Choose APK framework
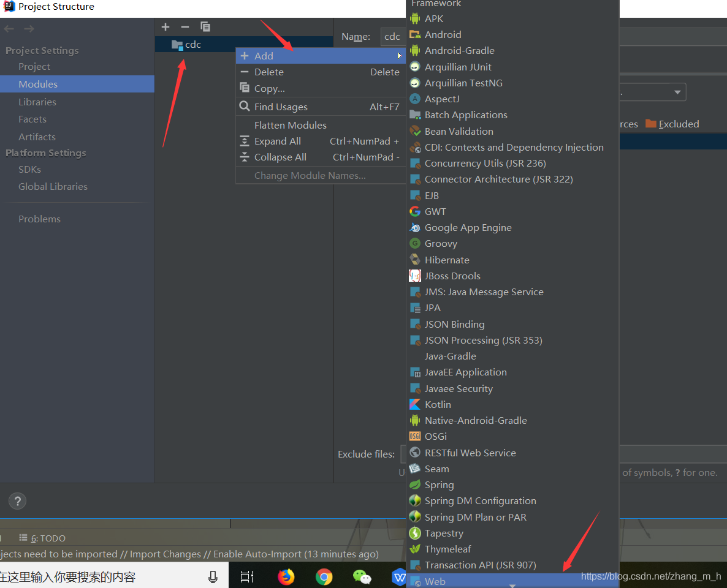The width and height of the screenshot is (727, 588). (x=512, y=18)
